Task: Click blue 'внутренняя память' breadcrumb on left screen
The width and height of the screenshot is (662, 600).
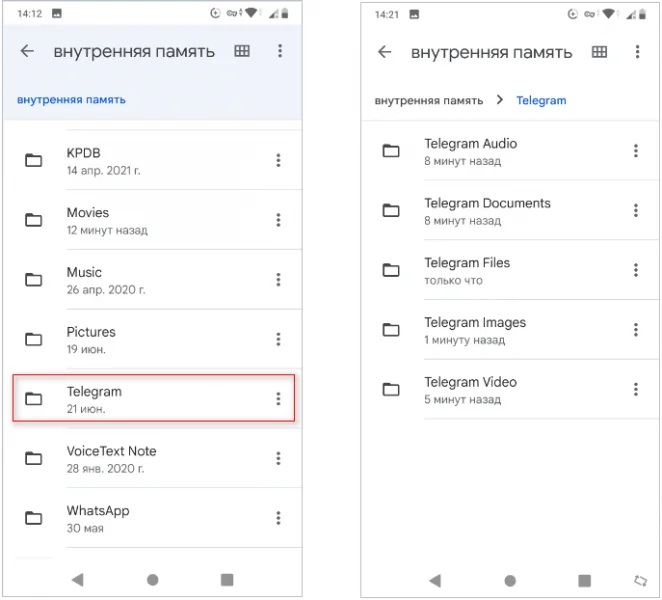Action: tap(71, 100)
